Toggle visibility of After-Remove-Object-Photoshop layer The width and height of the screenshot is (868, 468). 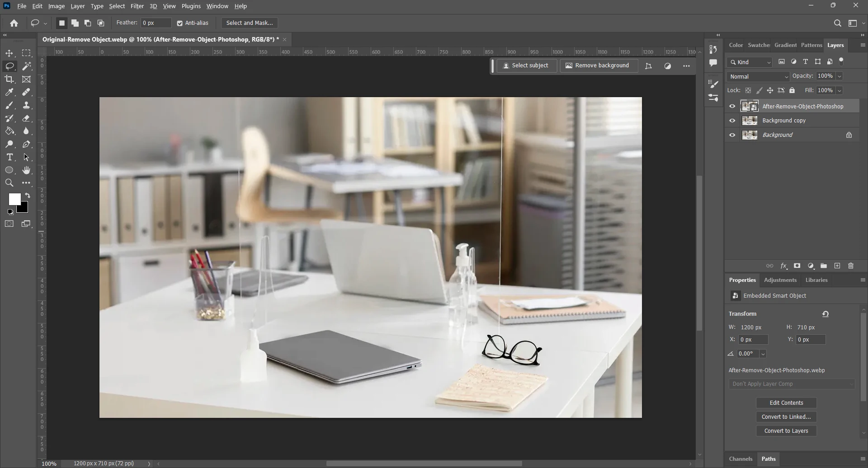tap(732, 106)
